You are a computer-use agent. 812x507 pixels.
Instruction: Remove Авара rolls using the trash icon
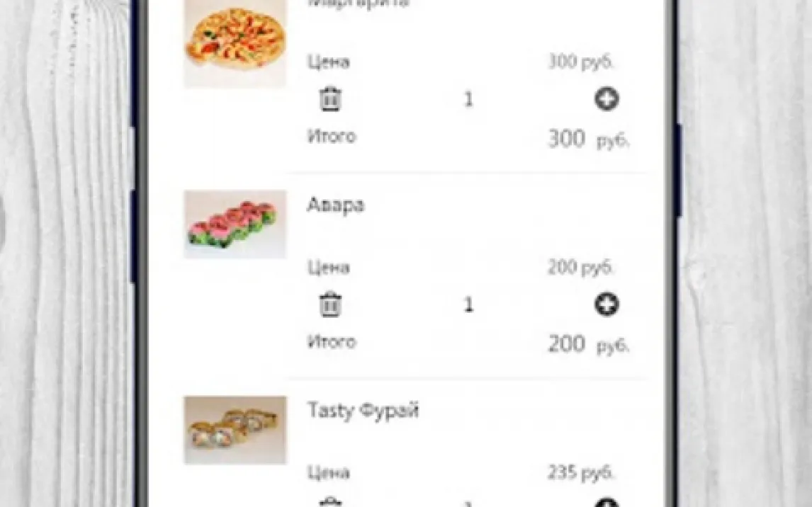(x=330, y=304)
